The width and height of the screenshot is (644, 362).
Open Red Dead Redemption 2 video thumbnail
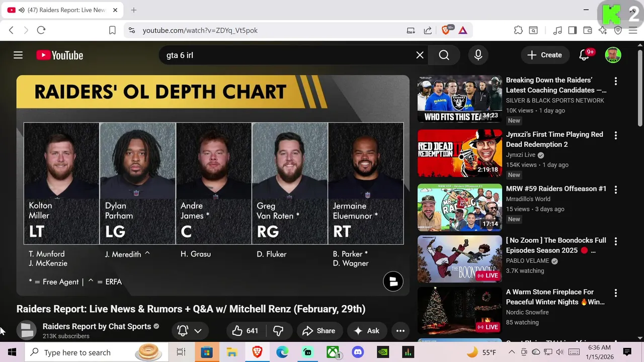[460, 153]
